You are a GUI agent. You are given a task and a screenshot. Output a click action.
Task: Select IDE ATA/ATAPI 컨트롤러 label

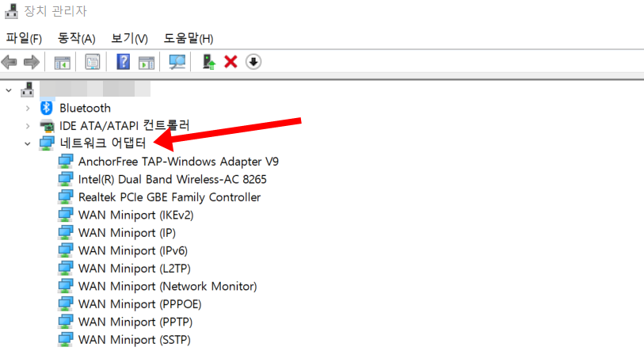tap(124, 125)
